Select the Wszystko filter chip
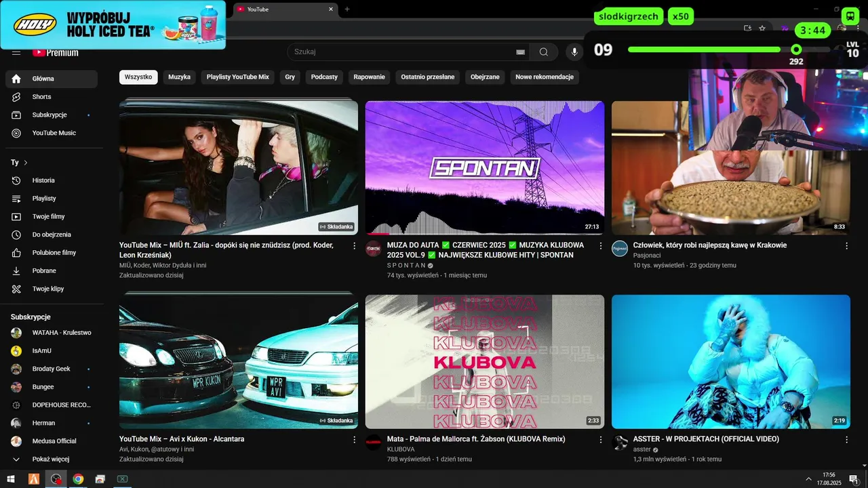Viewport: 868px width, 488px height. click(x=138, y=77)
